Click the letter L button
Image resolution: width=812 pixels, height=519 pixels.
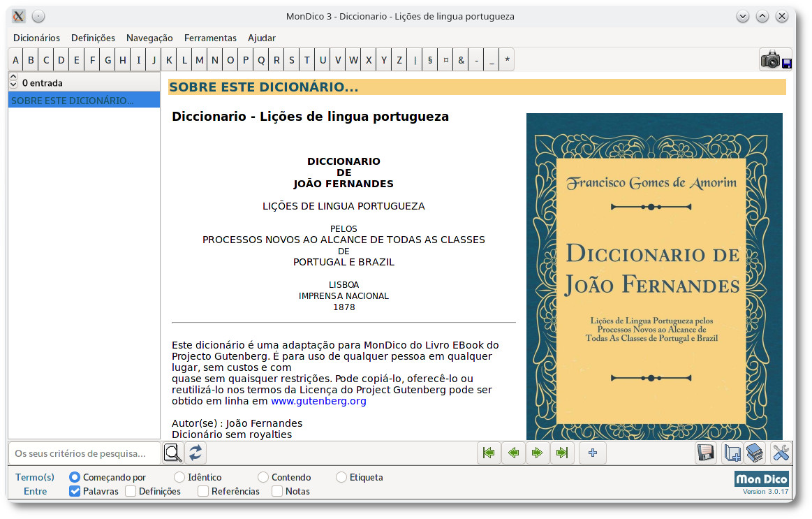pos(184,59)
